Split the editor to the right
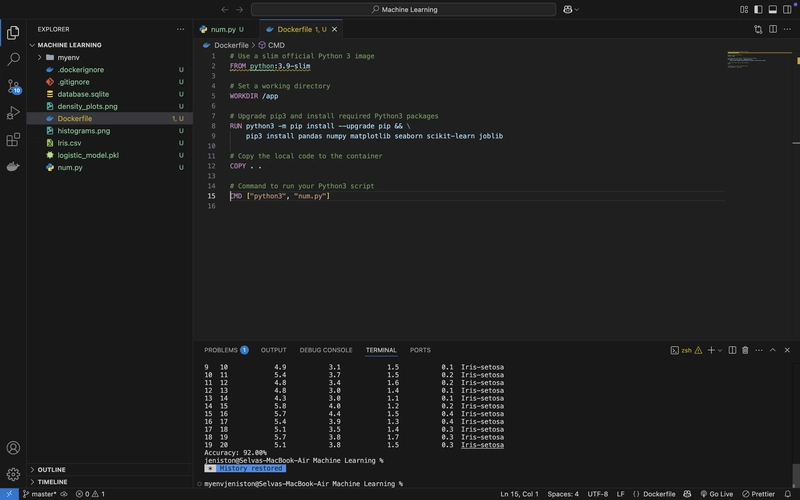The image size is (800, 500). coord(773,29)
